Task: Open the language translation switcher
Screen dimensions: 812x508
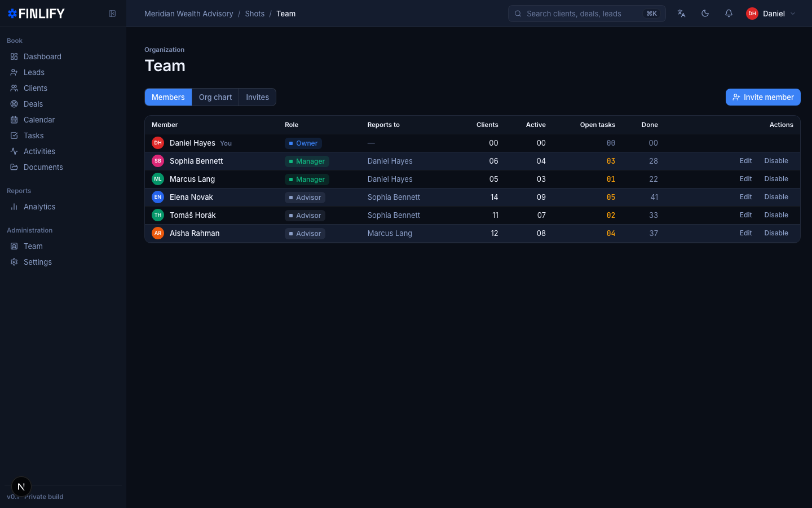Action: (x=681, y=14)
